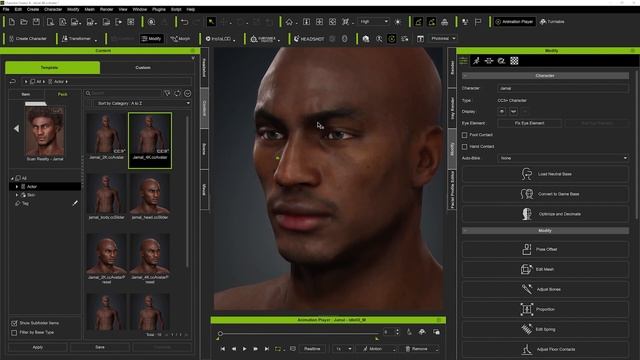
Task: Open the High quality dropdown
Action: [x=374, y=22]
